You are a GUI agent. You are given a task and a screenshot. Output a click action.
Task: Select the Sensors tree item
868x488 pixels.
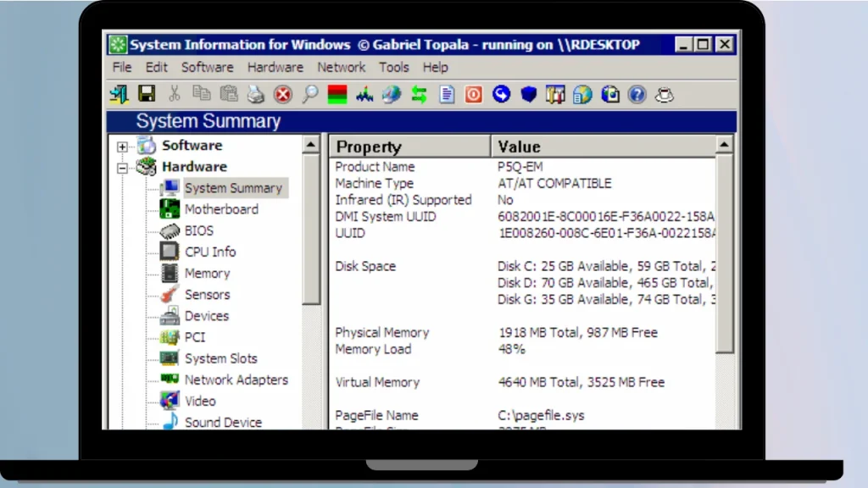pos(207,294)
